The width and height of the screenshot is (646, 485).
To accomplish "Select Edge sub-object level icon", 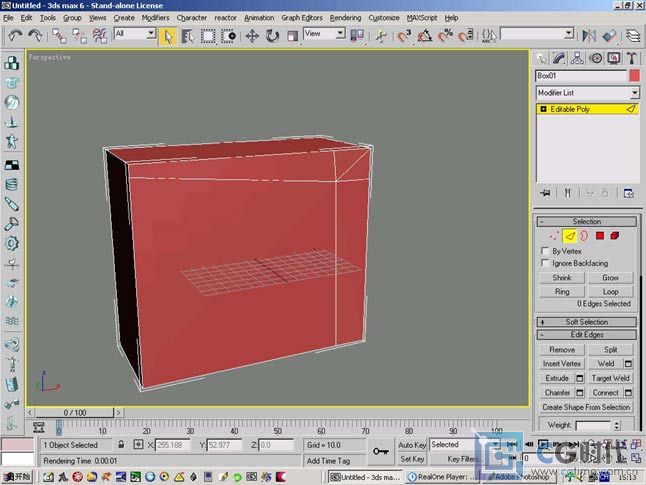I will click(x=570, y=236).
